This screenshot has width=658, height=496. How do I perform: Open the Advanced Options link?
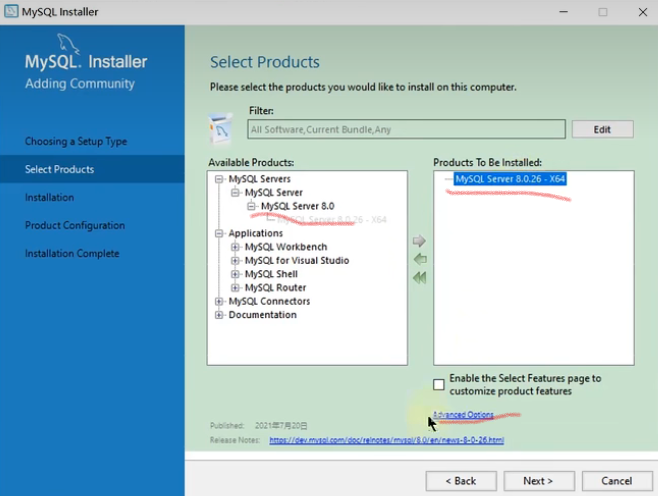click(x=463, y=415)
